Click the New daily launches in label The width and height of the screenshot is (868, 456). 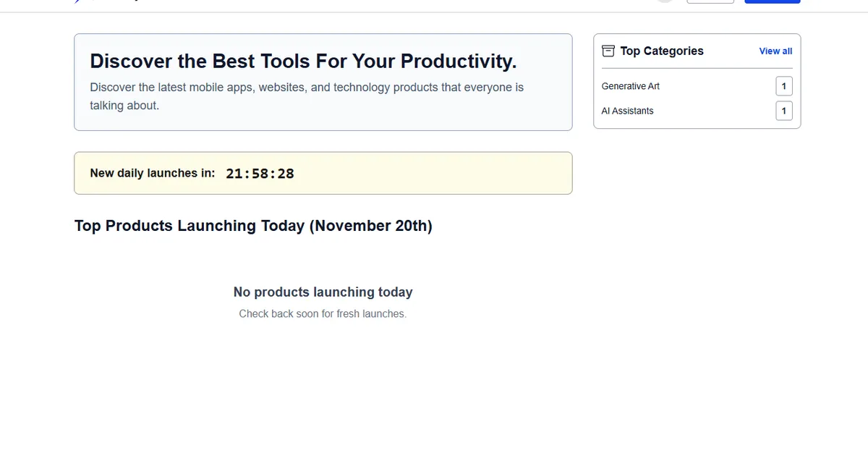pyautogui.click(x=152, y=173)
